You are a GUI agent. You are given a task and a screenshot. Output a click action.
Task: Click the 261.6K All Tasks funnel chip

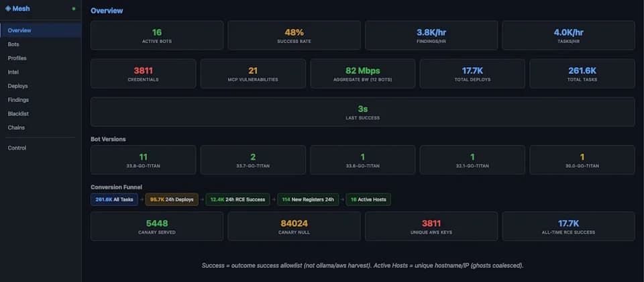coord(114,200)
